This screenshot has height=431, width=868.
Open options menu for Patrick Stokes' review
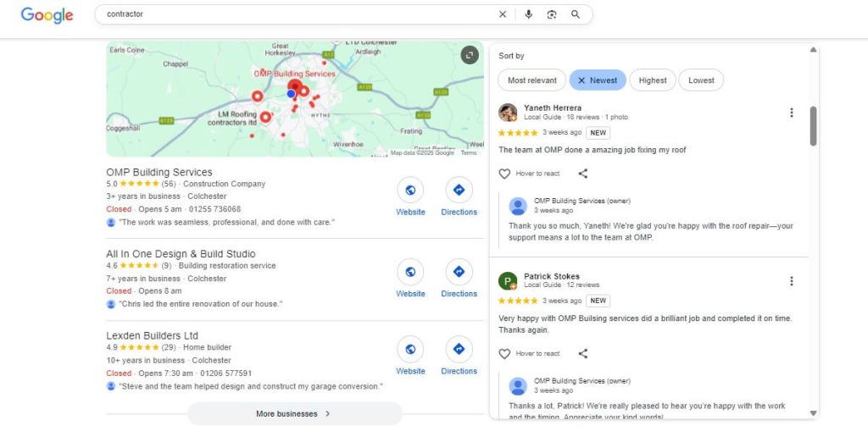pyautogui.click(x=791, y=281)
